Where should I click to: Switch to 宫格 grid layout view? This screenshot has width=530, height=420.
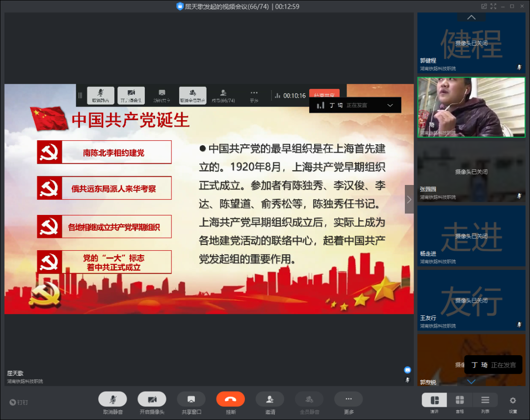(460, 400)
